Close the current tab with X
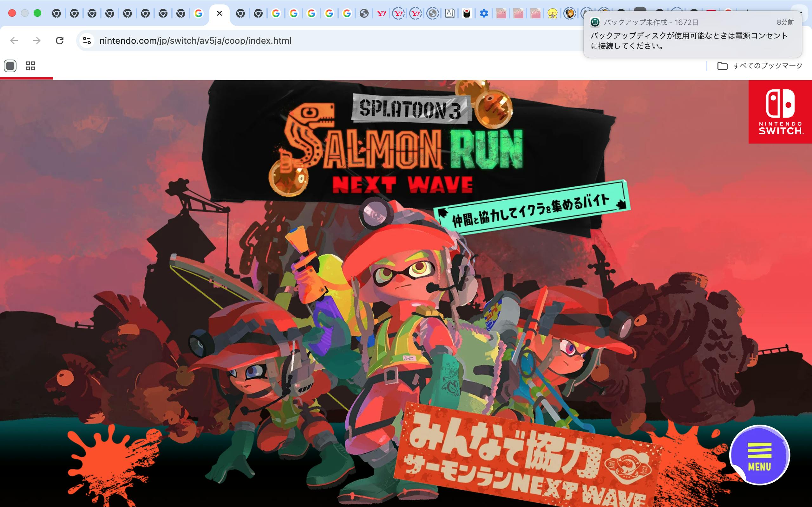 click(219, 13)
